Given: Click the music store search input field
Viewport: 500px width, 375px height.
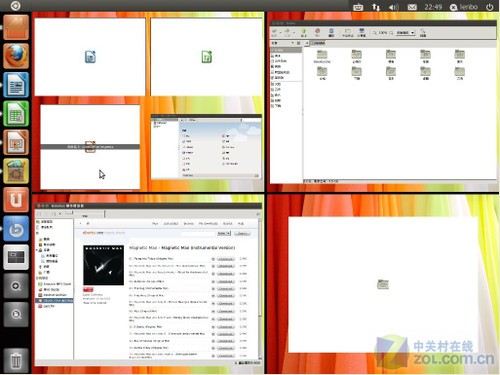Looking at the screenshot, I should pyautogui.click(x=198, y=233).
